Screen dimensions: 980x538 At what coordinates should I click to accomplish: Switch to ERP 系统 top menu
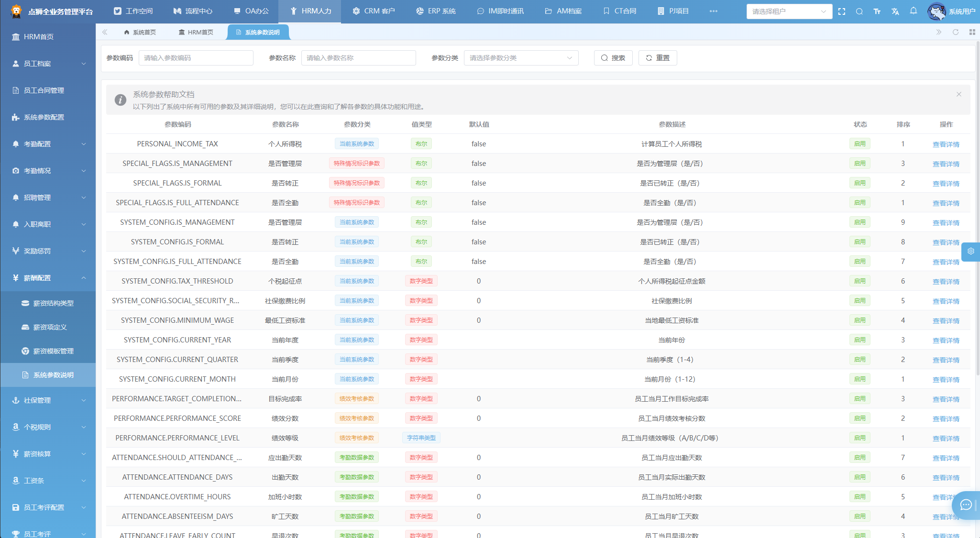coord(436,11)
